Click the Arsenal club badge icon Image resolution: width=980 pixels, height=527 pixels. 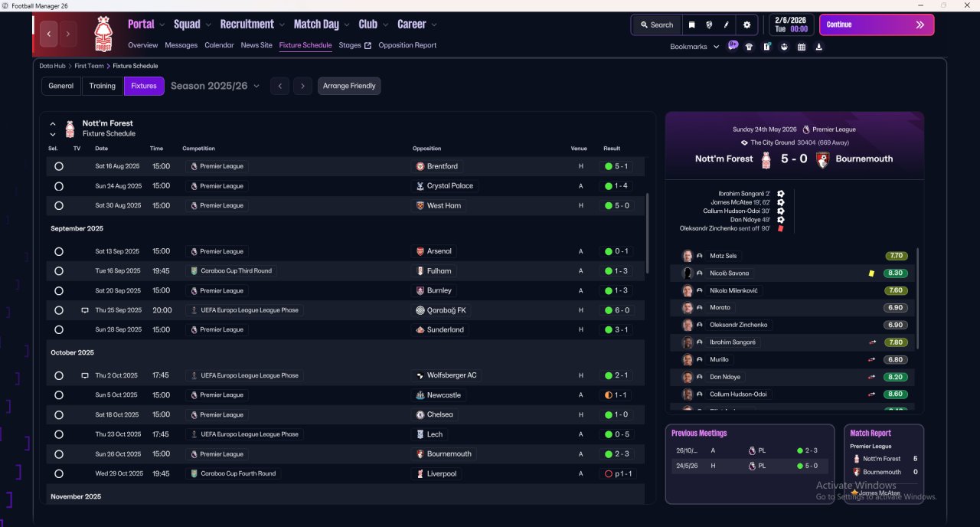click(x=420, y=251)
